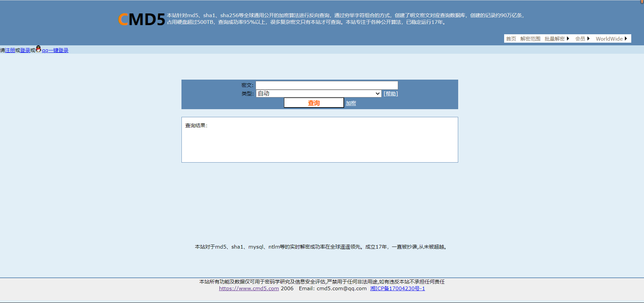Open the 解密范围 menu item
This screenshot has height=303, width=644.
(x=530, y=38)
